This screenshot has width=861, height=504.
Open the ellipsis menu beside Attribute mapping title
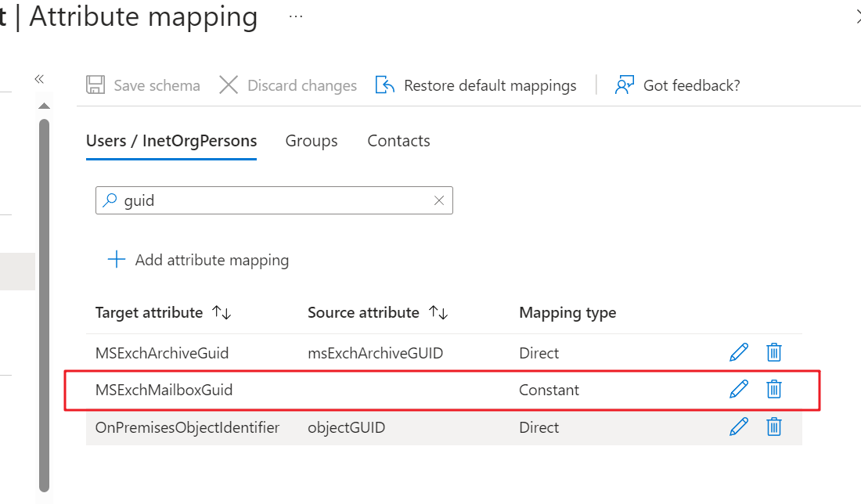(295, 16)
